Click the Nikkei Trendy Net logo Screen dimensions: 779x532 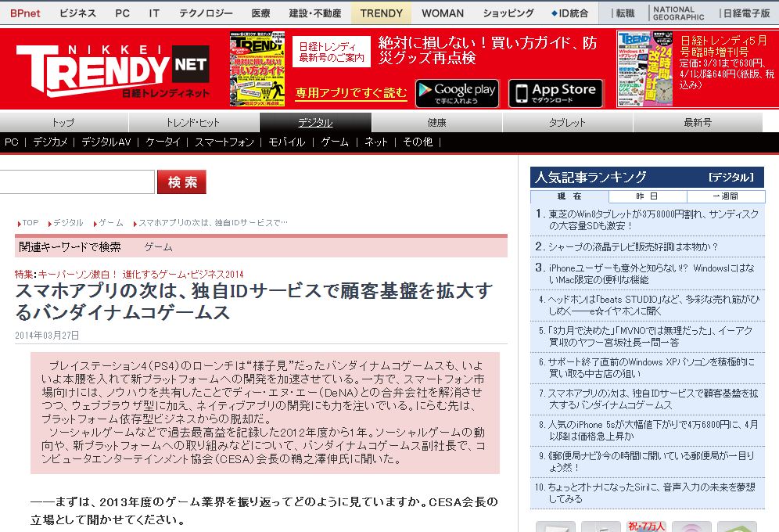tap(113, 70)
